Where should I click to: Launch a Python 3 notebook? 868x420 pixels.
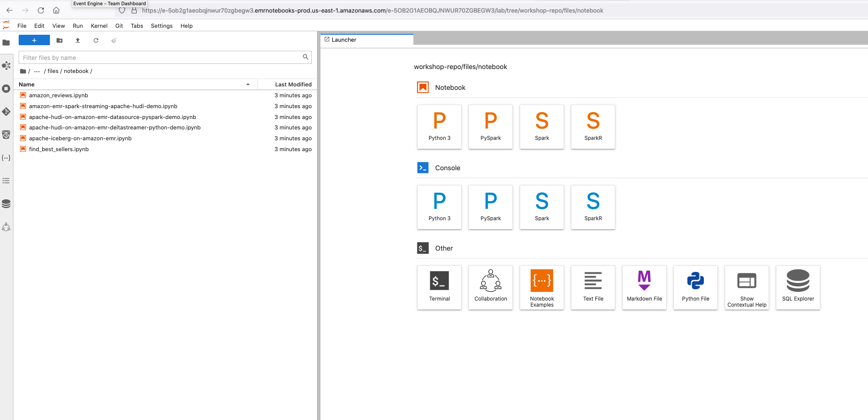pos(439,127)
